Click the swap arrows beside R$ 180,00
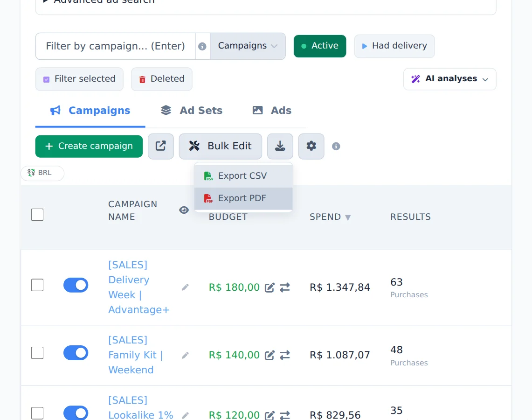Viewport: 532px width, 420px height. coord(285,287)
